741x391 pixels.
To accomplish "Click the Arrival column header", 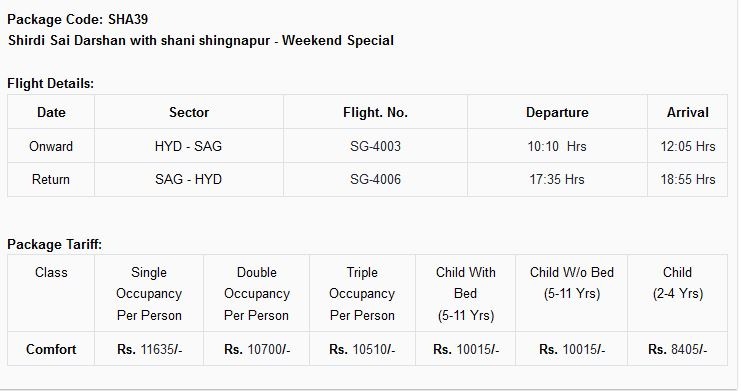I will tap(688, 112).
